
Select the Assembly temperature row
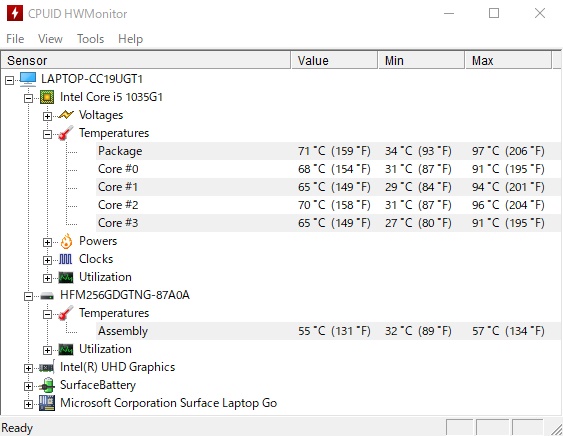(x=329, y=331)
